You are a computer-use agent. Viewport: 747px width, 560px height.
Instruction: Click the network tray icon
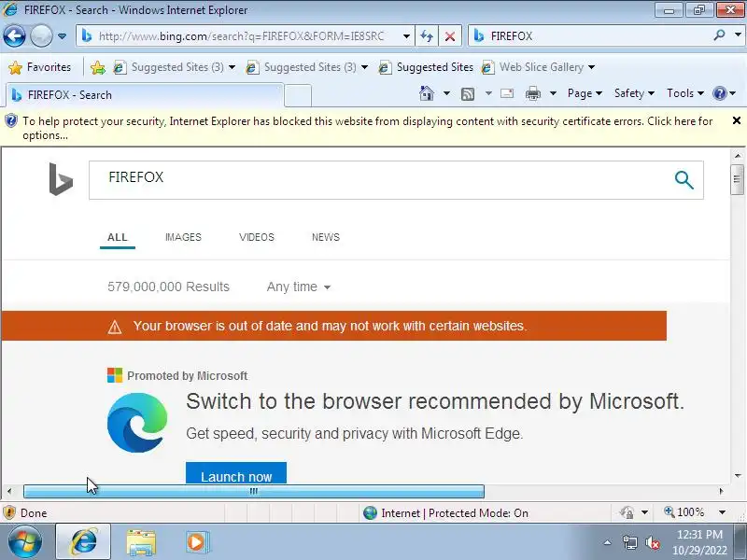coord(629,542)
